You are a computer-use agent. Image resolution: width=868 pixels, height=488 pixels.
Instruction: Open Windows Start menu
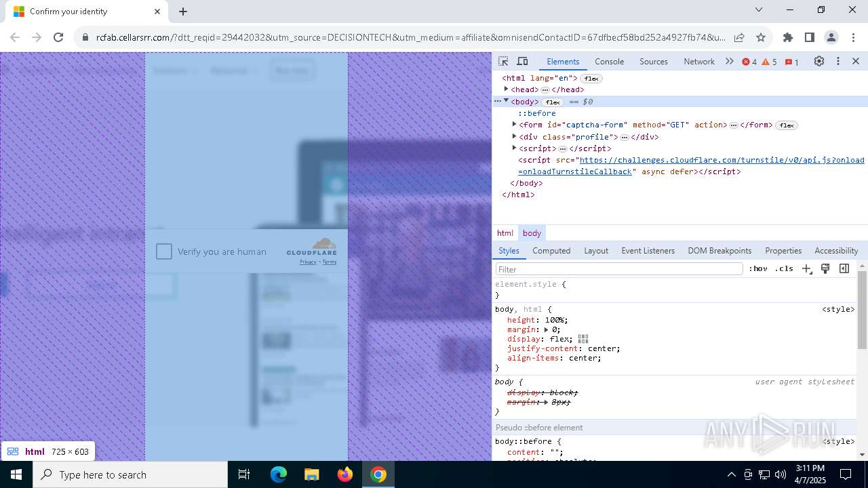tap(16, 474)
